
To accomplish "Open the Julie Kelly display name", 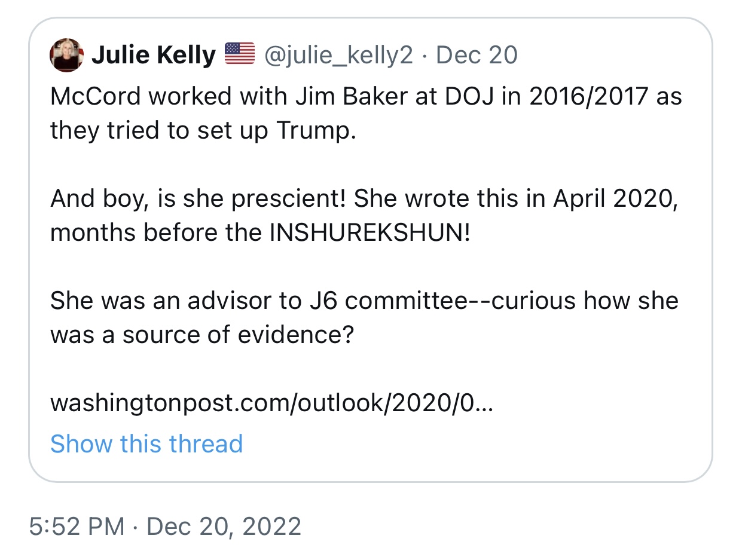I will pyautogui.click(x=153, y=56).
